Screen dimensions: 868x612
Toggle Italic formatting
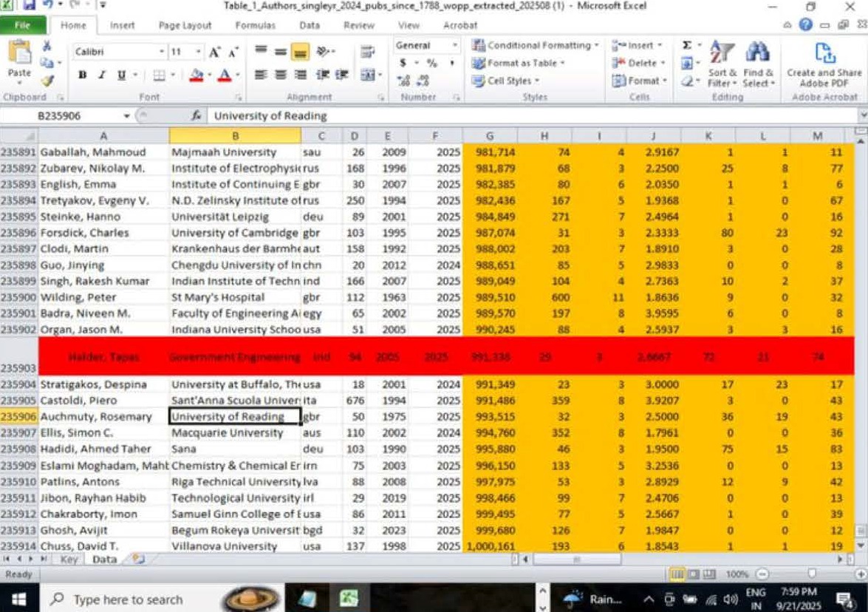tap(102, 75)
